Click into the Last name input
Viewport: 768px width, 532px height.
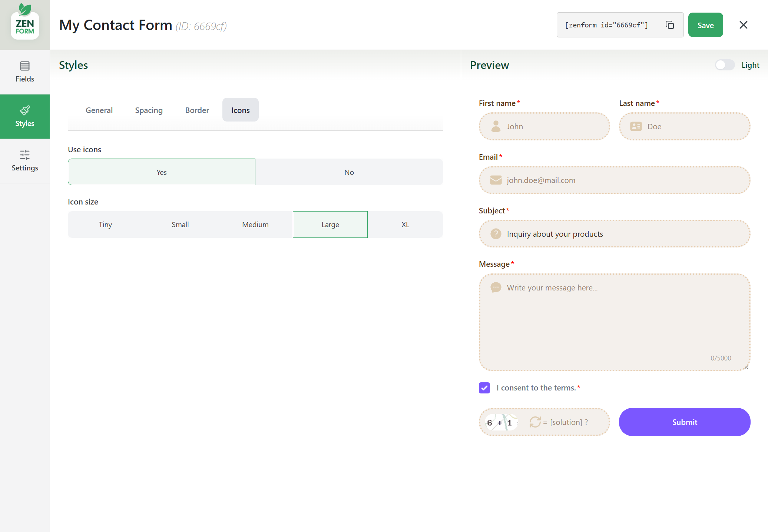click(685, 126)
